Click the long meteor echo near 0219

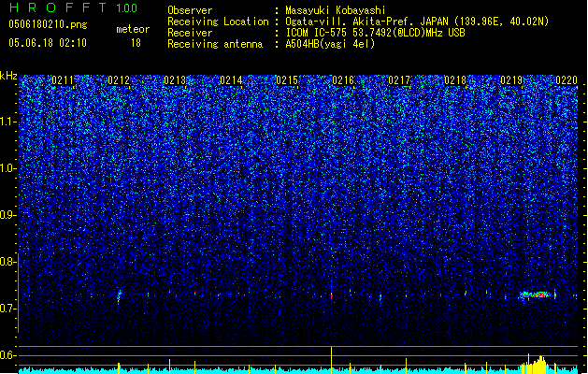537,295
